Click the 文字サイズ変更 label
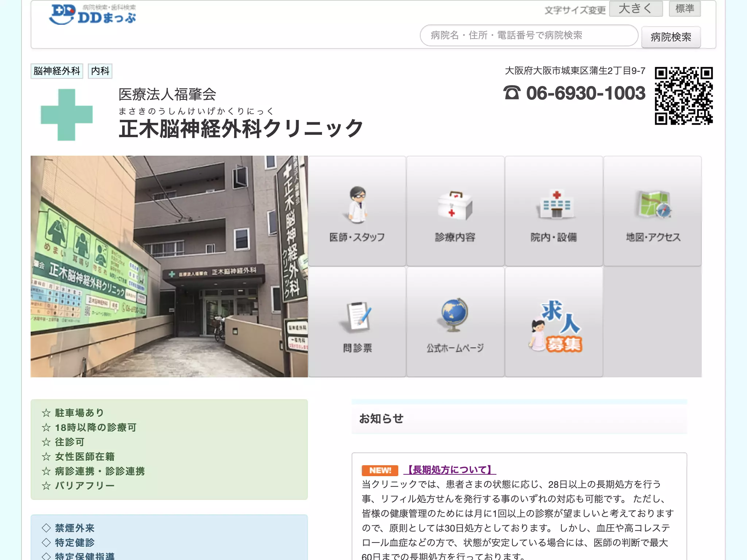The width and height of the screenshot is (747, 560). point(575,10)
